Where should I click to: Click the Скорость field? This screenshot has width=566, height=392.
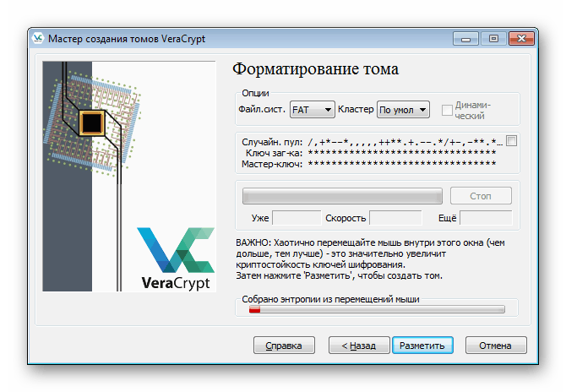(x=395, y=218)
